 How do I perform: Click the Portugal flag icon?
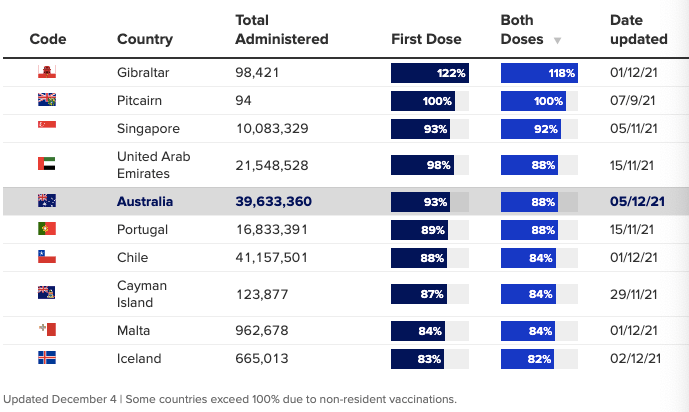tap(47, 229)
